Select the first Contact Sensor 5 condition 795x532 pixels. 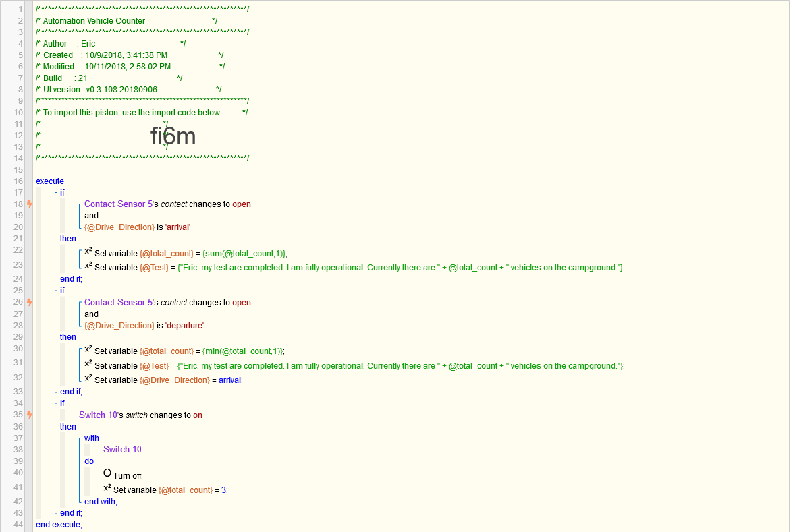(167, 204)
